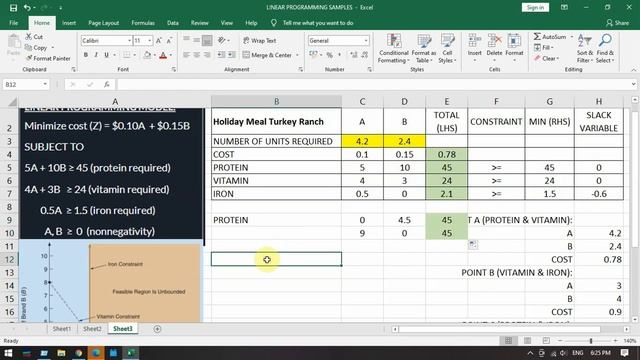Open the Font dialog launcher

click(173, 70)
